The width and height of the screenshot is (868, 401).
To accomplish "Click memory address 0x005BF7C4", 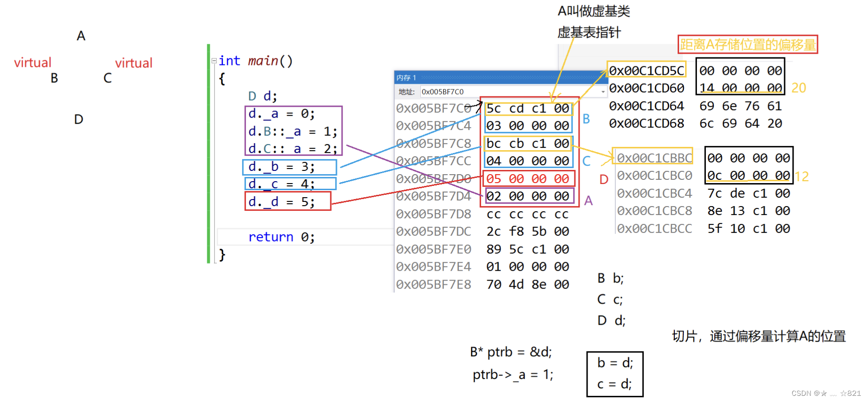I will pyautogui.click(x=434, y=126).
